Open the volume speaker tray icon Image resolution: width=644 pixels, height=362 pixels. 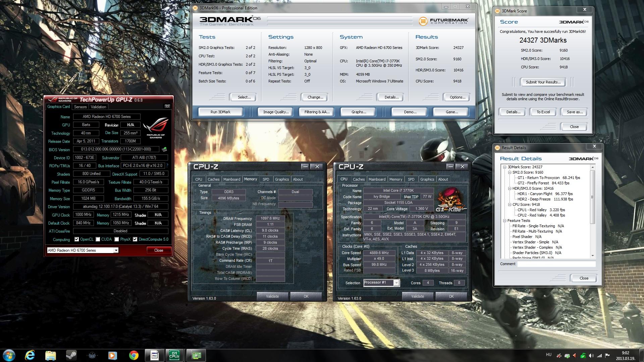click(591, 355)
